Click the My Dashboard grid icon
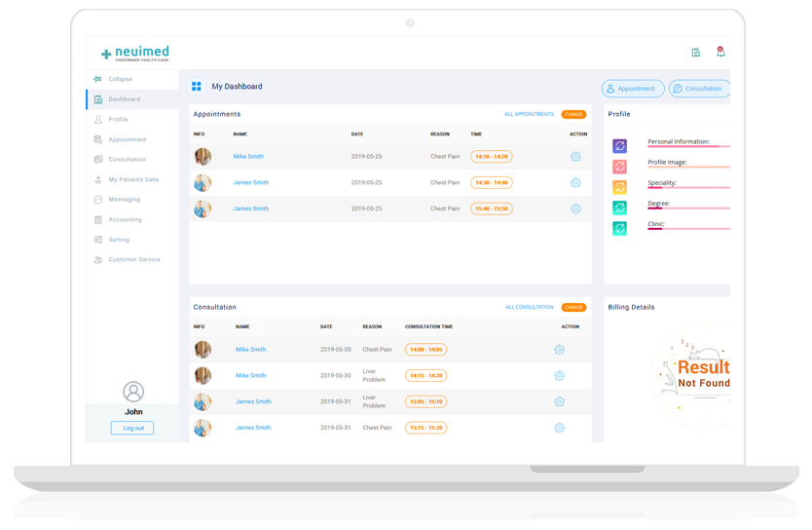The height and width of the screenshot is (530, 812). [197, 87]
